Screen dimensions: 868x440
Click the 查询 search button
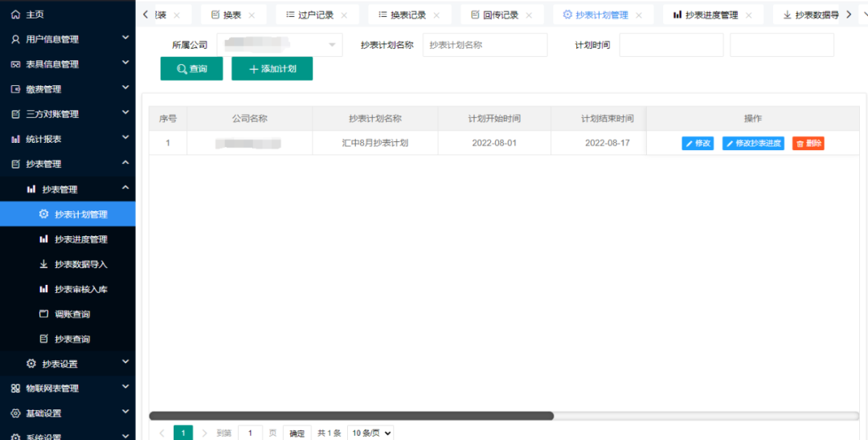coord(191,69)
